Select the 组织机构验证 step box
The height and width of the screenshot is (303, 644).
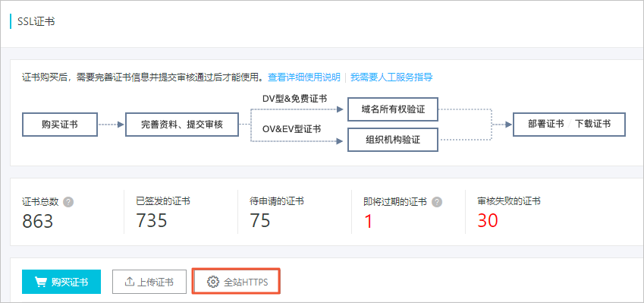[393, 140]
